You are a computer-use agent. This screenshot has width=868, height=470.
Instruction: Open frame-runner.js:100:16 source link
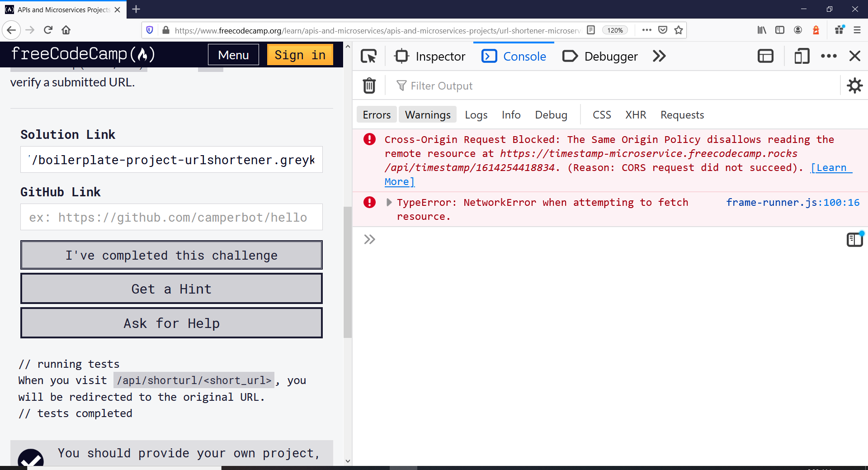(793, 202)
